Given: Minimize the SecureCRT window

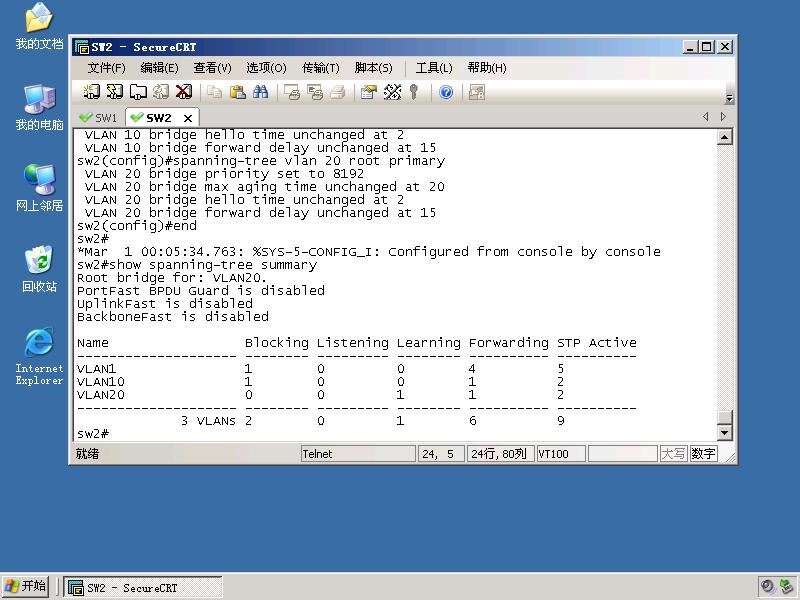Looking at the screenshot, I should coord(690,47).
